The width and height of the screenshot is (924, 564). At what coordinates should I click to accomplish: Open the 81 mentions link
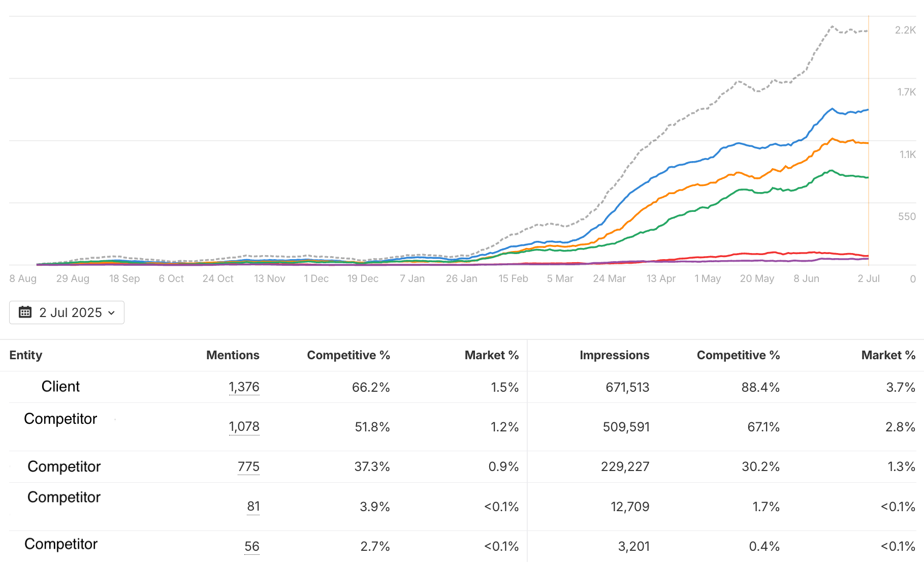coord(253,507)
